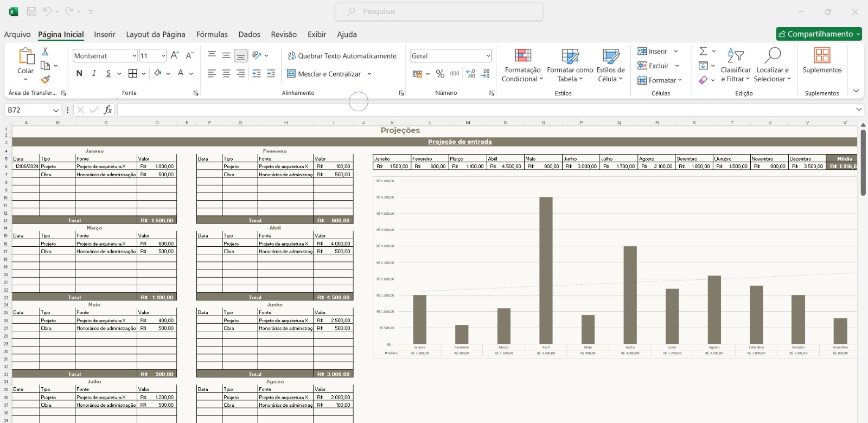Click the insert function fx icon
This screenshot has height=423, width=868.
click(108, 110)
